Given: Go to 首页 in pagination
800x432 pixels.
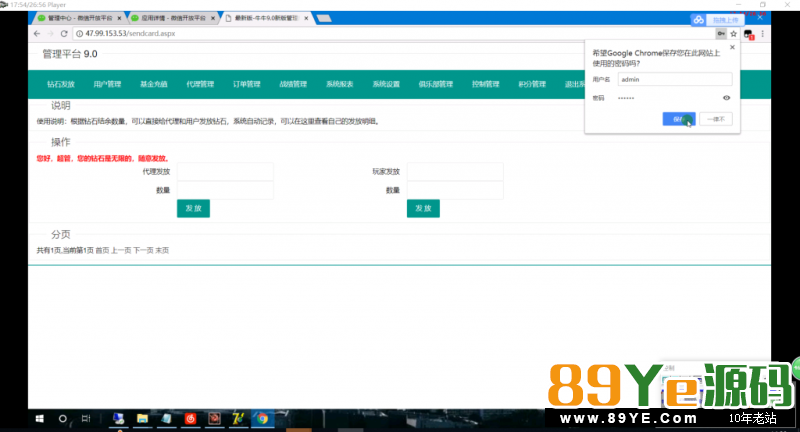Looking at the screenshot, I should pos(102,250).
